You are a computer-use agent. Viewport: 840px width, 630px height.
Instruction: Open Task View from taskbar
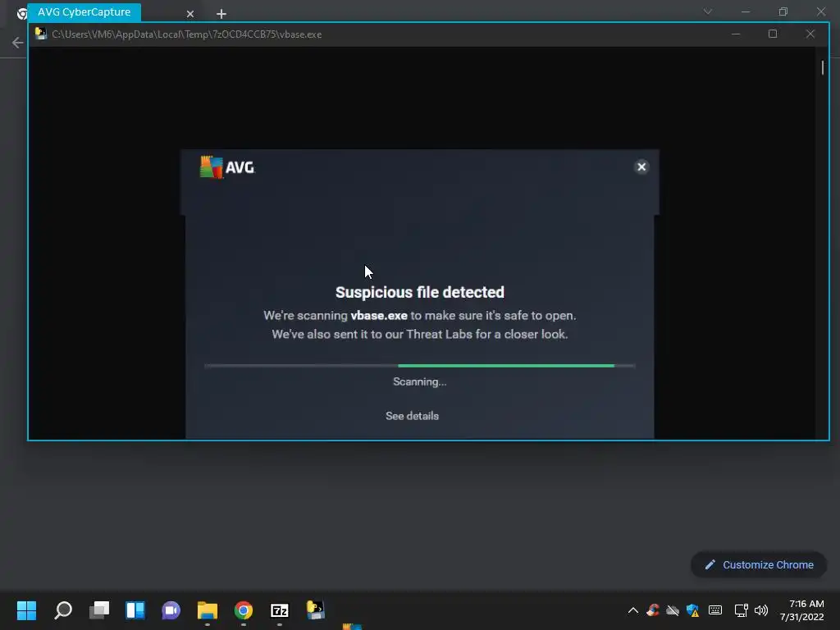point(99,610)
